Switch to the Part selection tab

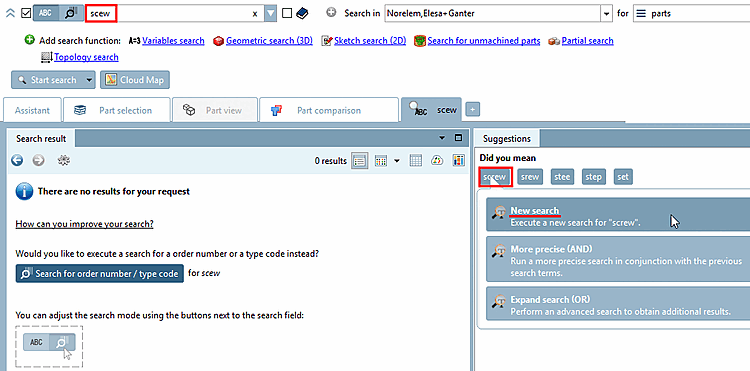[x=117, y=110]
